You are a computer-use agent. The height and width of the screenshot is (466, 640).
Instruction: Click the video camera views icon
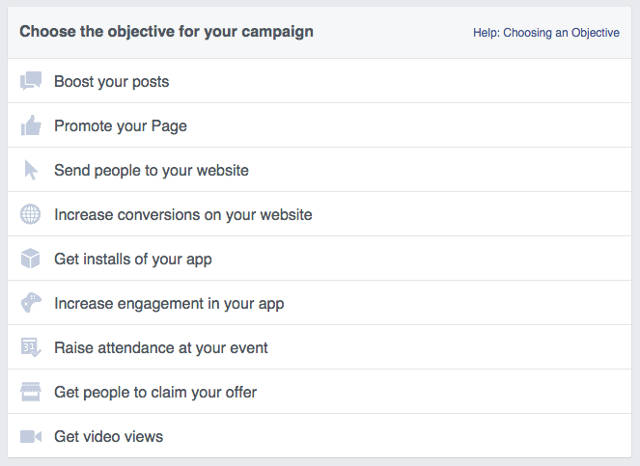31,436
